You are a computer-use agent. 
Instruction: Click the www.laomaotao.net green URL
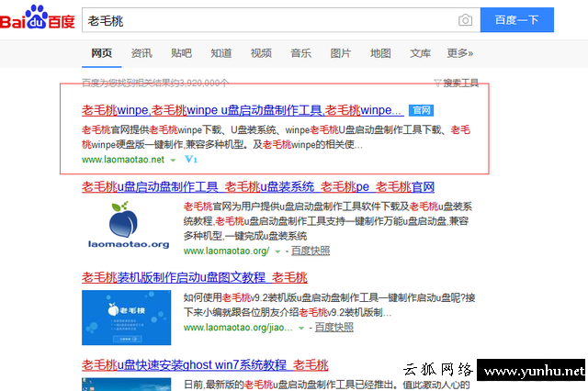(x=123, y=160)
